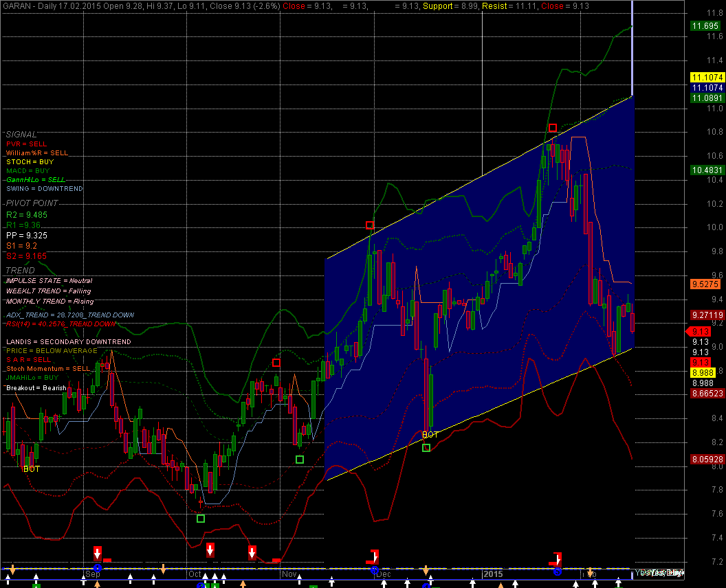Select the PP = 9.325 pivot text

[x=27, y=235]
